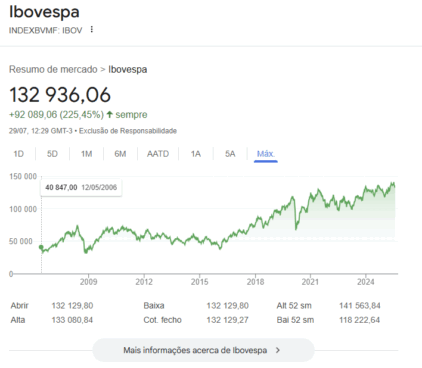Click the chevron arrow in the Mais informações button
This screenshot has height=368, width=422.
coord(278,350)
